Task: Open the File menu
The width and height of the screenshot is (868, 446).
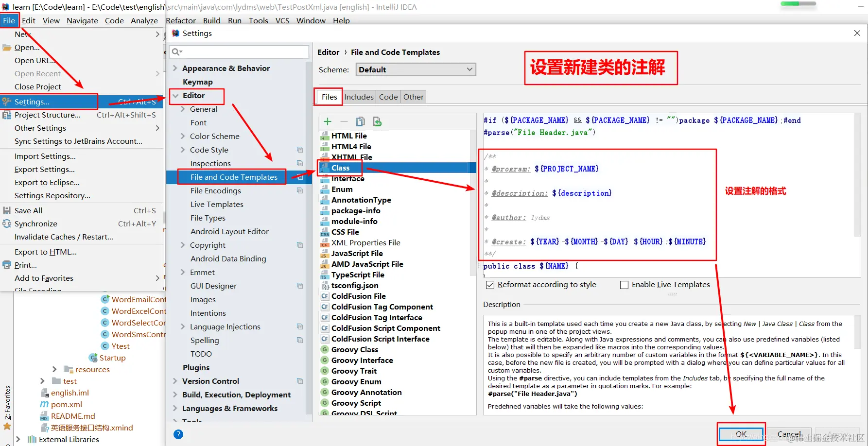Action: tap(9, 20)
